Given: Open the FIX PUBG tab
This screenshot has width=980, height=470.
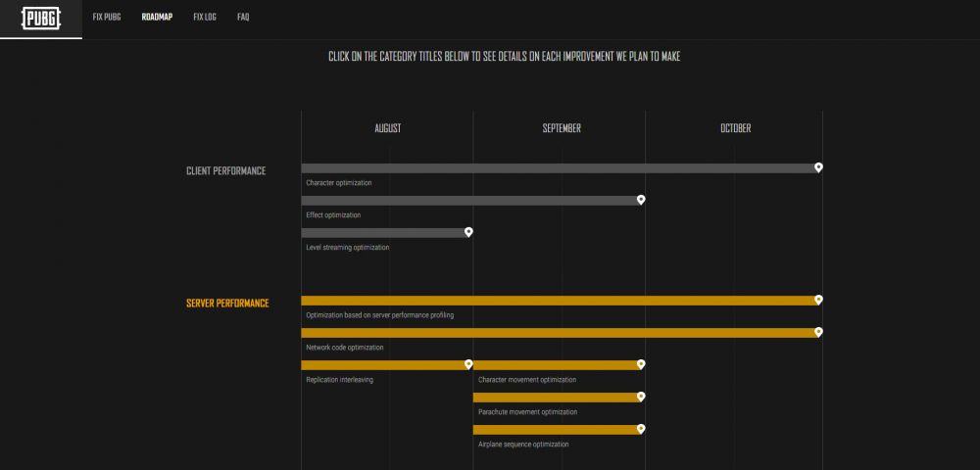Looking at the screenshot, I should point(107,18).
